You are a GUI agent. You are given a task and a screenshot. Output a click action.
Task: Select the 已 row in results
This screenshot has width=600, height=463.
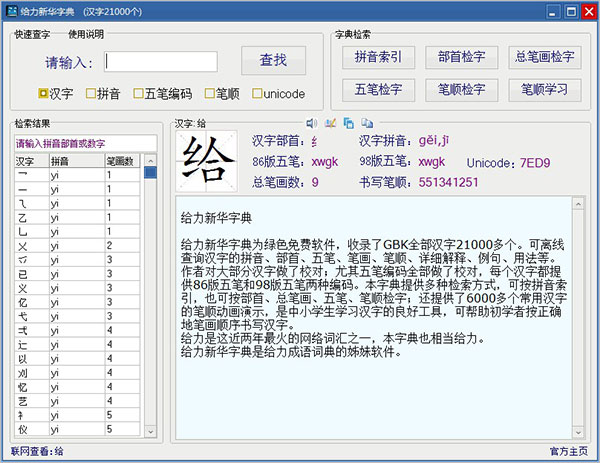pyautogui.click(x=77, y=274)
